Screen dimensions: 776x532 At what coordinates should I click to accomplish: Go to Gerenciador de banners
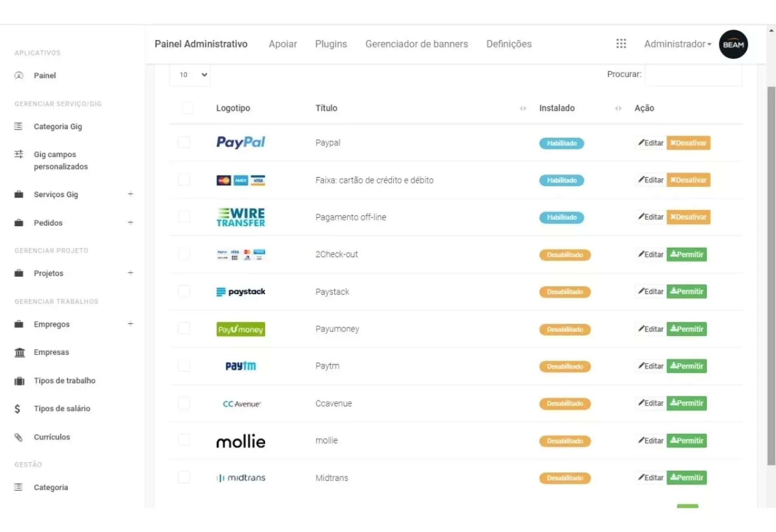416,44
